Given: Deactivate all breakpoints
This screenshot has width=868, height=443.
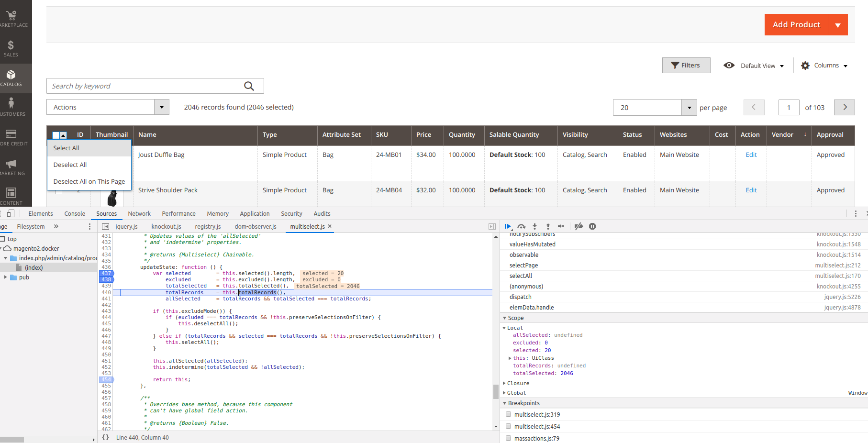Looking at the screenshot, I should click(579, 226).
